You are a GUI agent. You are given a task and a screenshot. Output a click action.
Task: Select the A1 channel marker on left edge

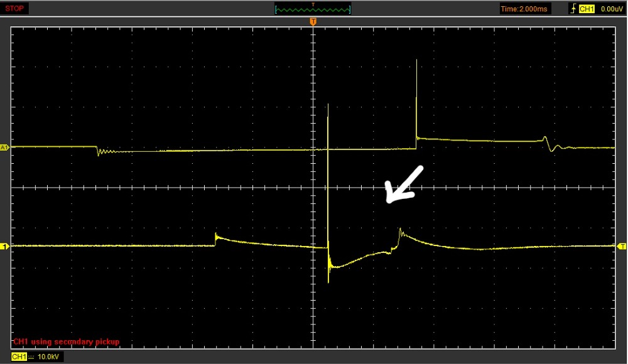pos(4,147)
